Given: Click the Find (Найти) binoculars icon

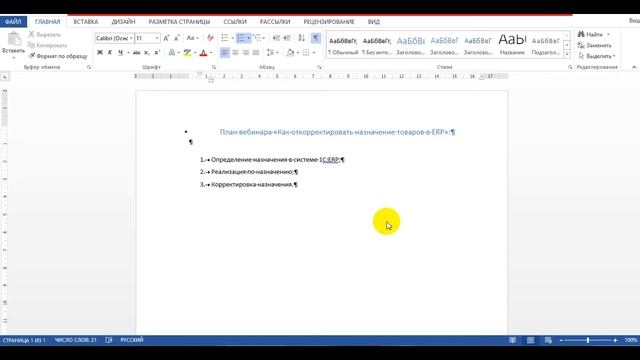Looking at the screenshot, I should [581, 34].
